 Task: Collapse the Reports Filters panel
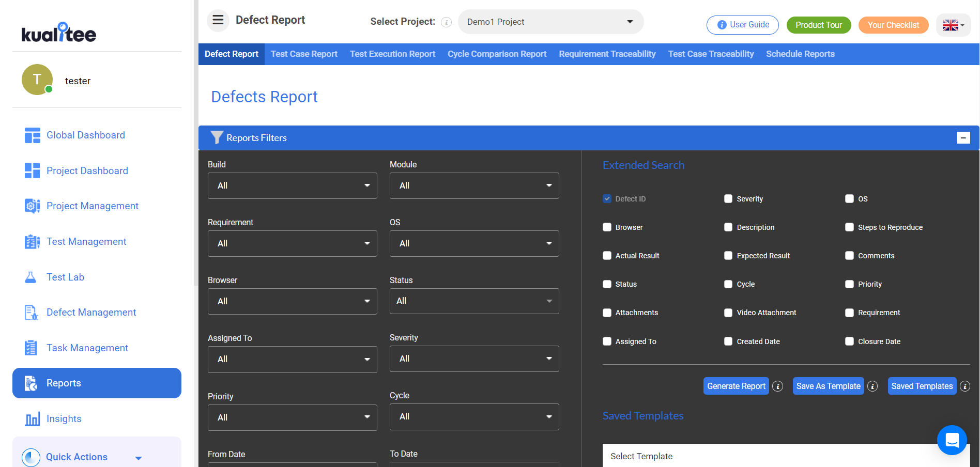coord(963,138)
